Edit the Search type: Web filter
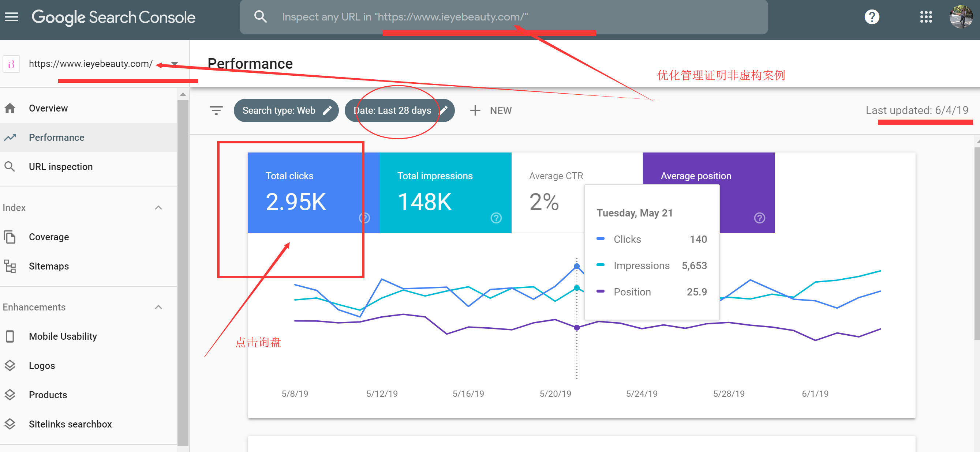Viewport: 980px width, 452px height. [x=286, y=111]
